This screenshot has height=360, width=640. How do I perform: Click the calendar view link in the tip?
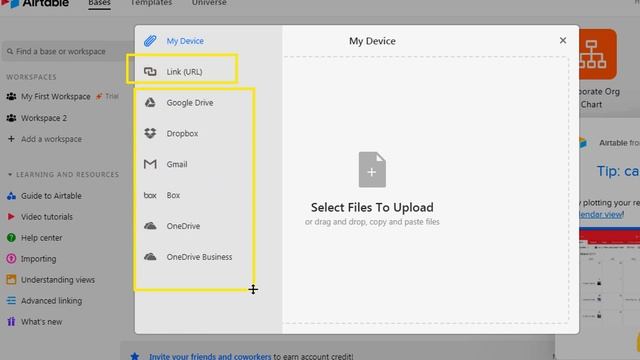click(601, 214)
